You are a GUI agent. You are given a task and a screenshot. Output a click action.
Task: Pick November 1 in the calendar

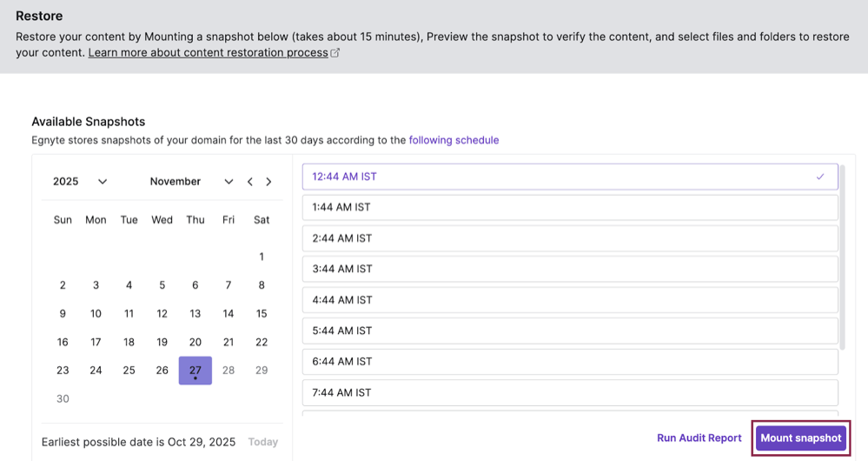(x=262, y=257)
